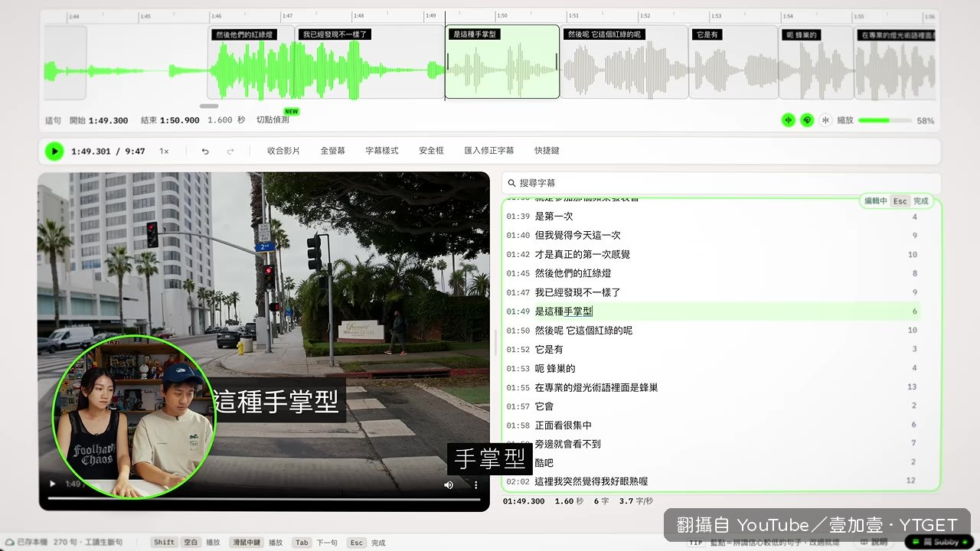
Task: Click subtitle row 正面看很集中
Action: click(x=711, y=425)
